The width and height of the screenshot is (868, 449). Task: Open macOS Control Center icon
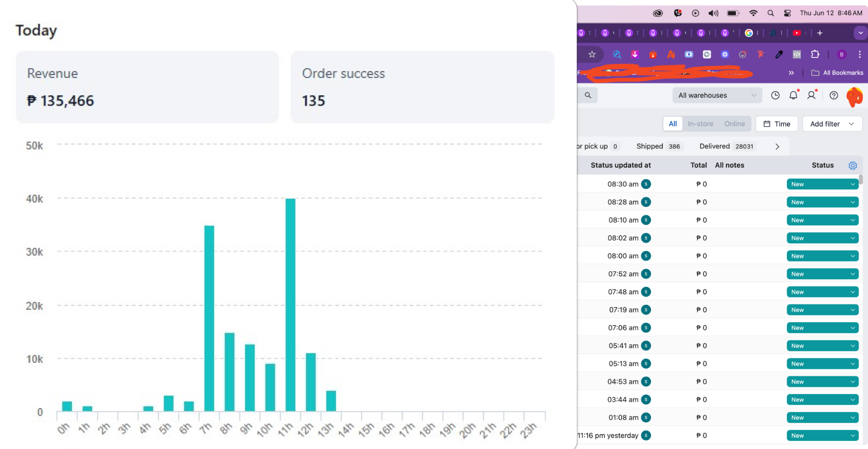tap(787, 13)
